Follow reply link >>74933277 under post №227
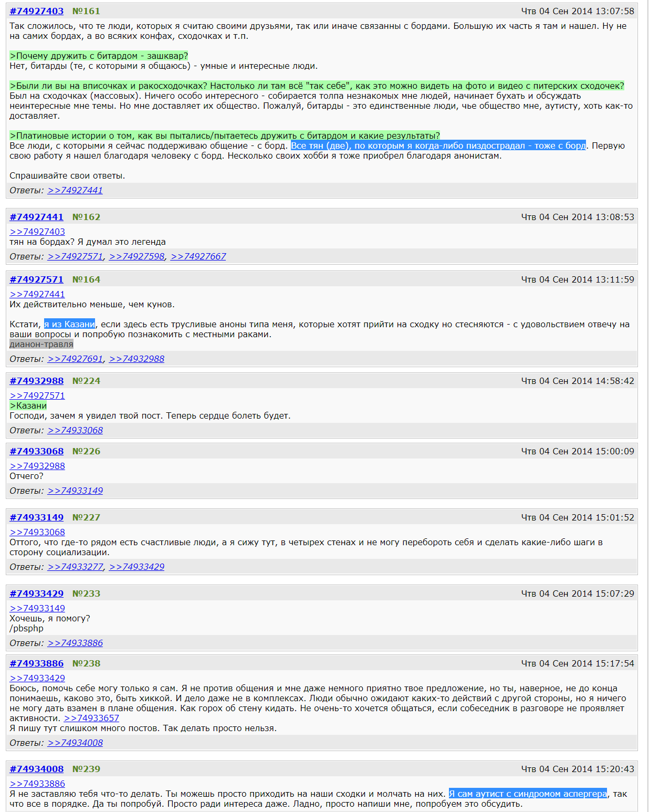The height and width of the screenshot is (812, 649). [75, 567]
